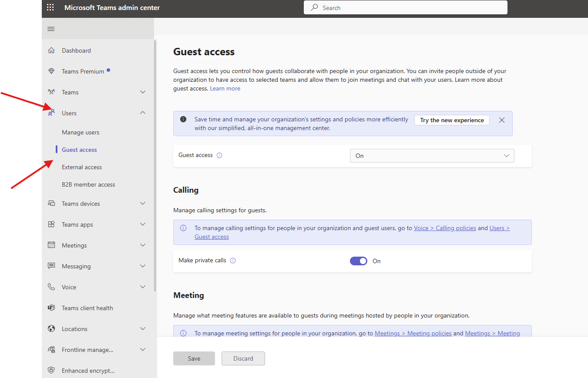Collapse the Users section chevron
Viewport: 588px width, 378px height.
(x=143, y=113)
